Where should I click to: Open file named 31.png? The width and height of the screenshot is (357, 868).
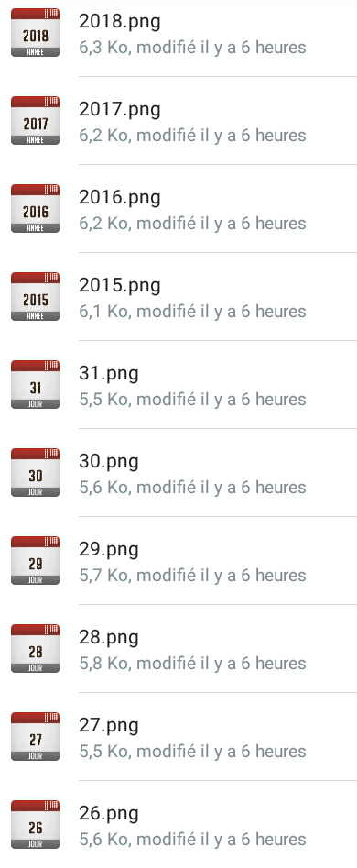(x=109, y=374)
